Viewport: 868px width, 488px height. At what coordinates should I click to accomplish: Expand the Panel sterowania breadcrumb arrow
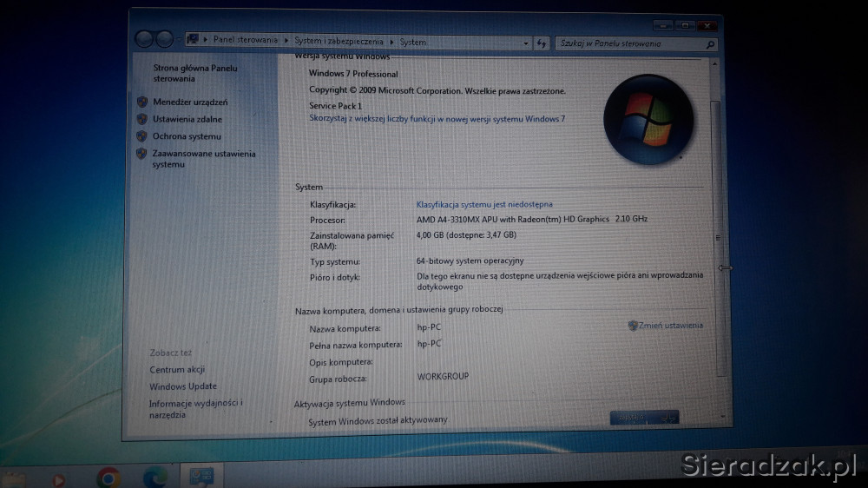pyautogui.click(x=286, y=41)
